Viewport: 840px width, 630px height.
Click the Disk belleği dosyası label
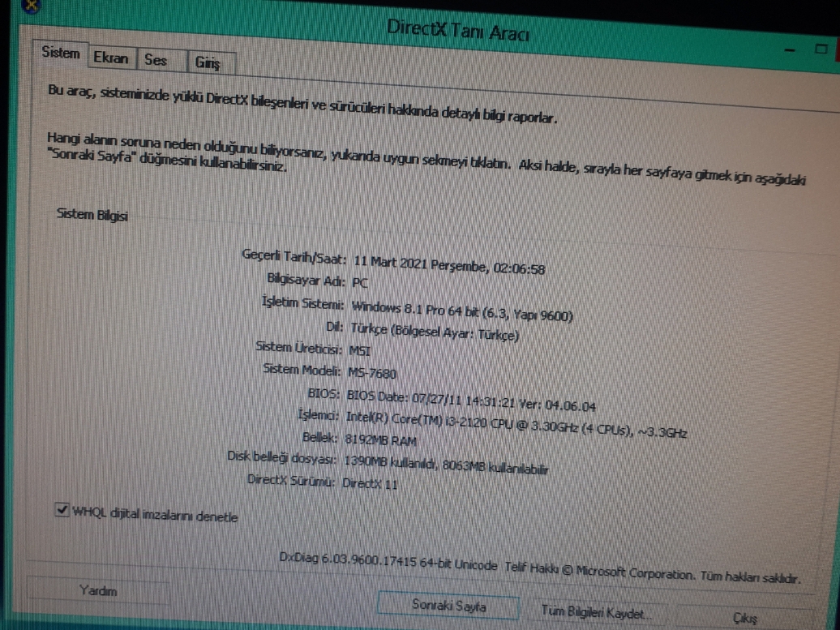[x=282, y=457]
